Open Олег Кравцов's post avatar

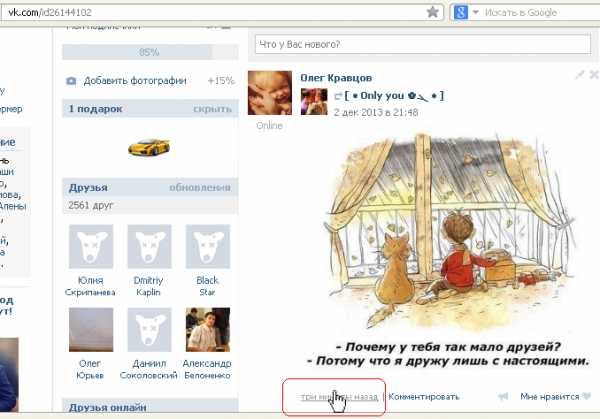pos(270,93)
